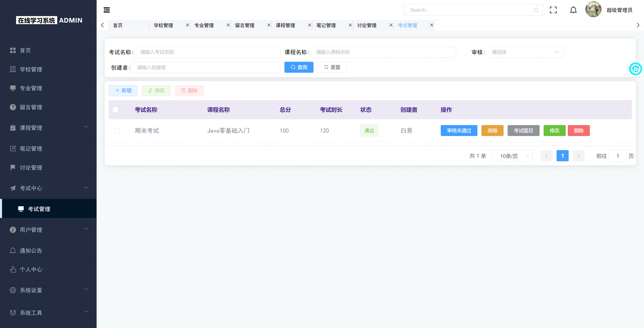Click the search magnifier icon

point(536,10)
